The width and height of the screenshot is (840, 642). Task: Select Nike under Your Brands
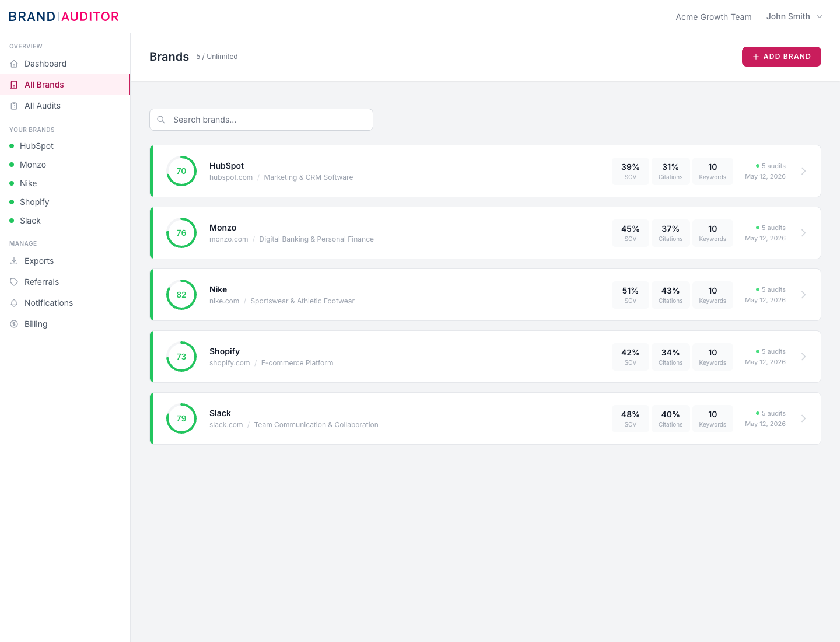65,183
